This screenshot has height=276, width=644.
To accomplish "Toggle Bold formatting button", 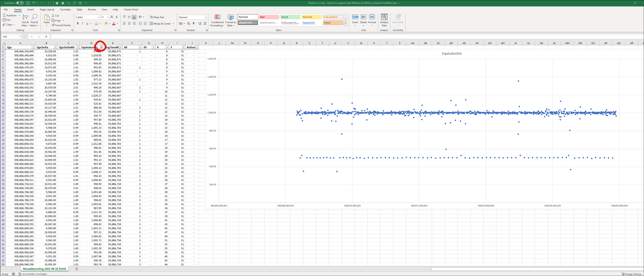I will click(78, 24).
